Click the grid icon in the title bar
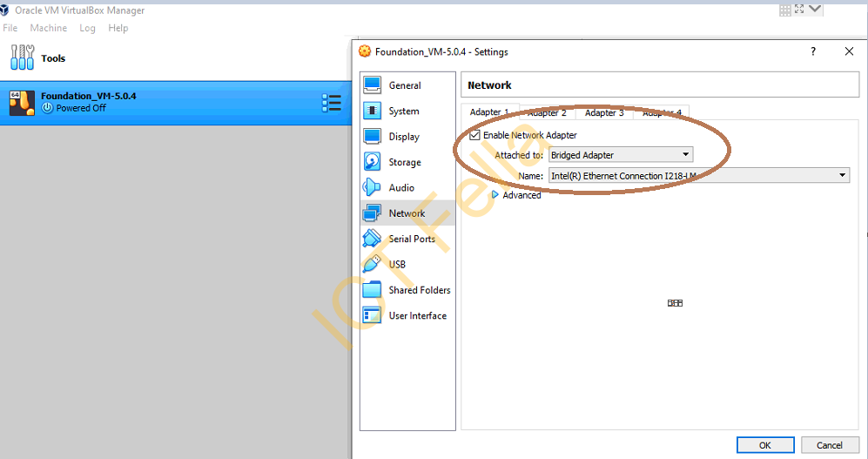868x459 pixels. click(785, 10)
